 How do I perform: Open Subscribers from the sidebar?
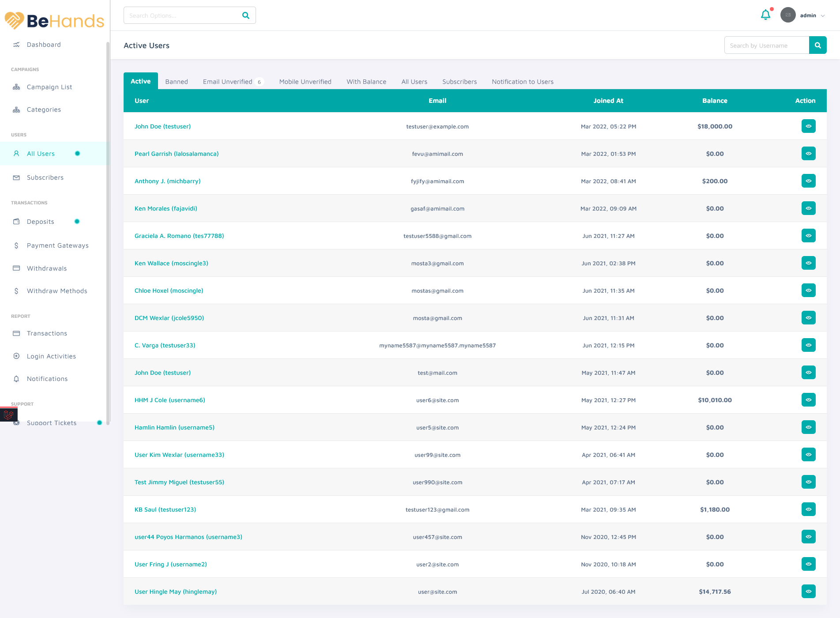point(45,177)
